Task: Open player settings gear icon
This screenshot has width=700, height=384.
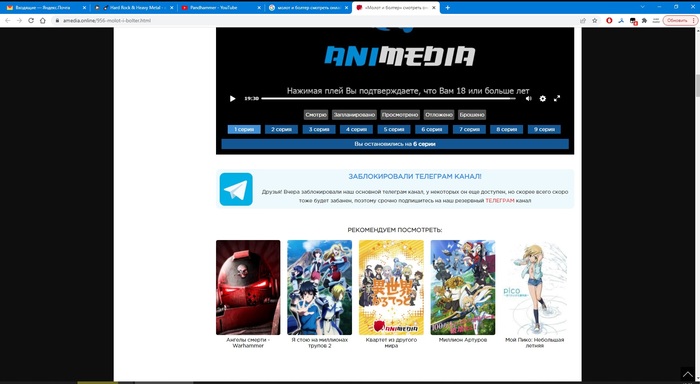Action: (542, 99)
